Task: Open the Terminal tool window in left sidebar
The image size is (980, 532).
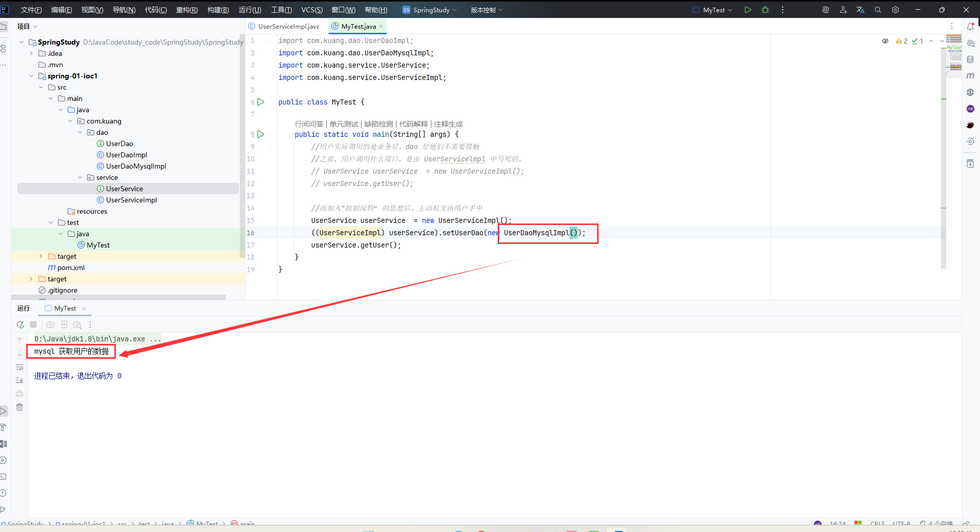Action: point(3,477)
